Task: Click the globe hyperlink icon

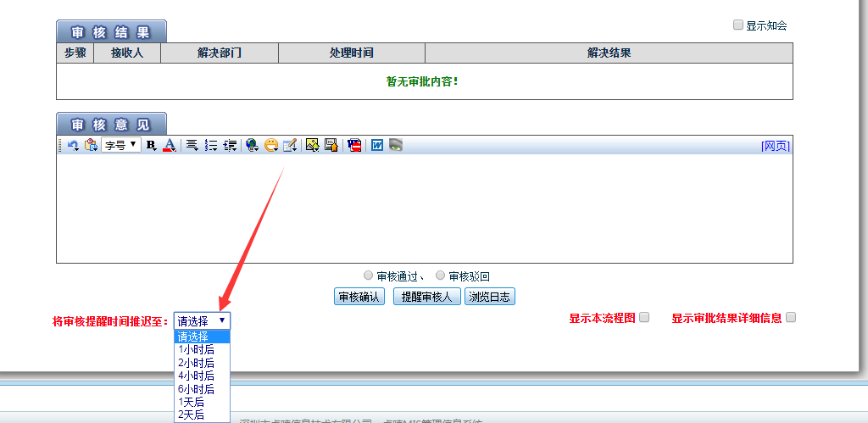Action: [x=253, y=146]
